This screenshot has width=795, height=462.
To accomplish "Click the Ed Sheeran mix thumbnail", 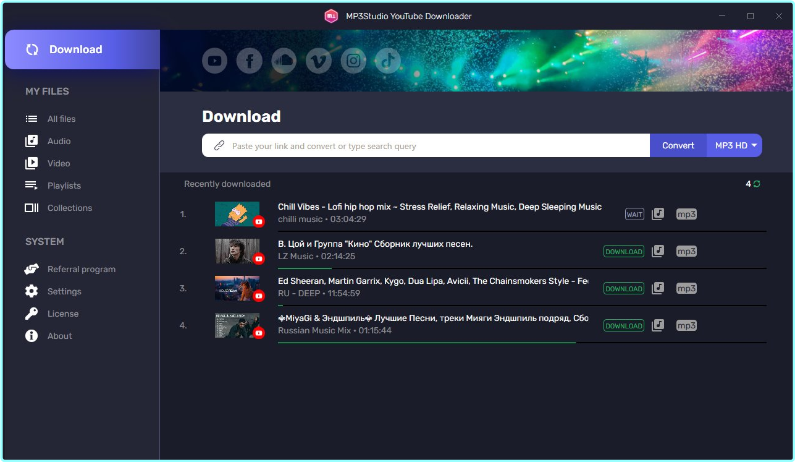I will 237,288.
